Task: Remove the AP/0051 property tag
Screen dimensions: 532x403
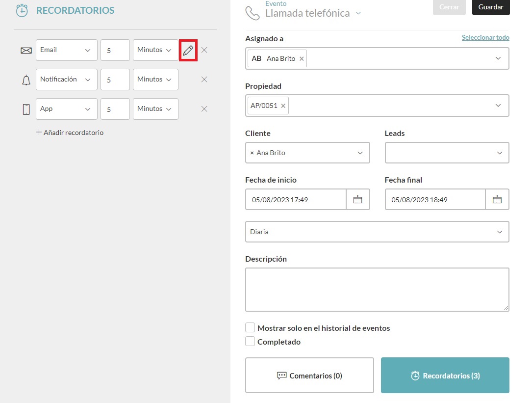Action: (283, 106)
